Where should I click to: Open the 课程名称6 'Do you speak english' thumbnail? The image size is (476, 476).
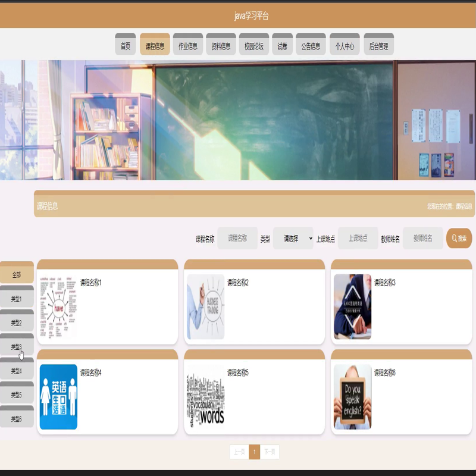(352, 397)
